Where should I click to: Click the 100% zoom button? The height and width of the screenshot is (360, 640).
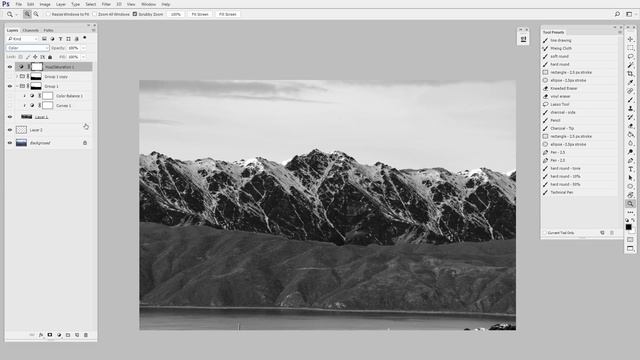click(176, 14)
